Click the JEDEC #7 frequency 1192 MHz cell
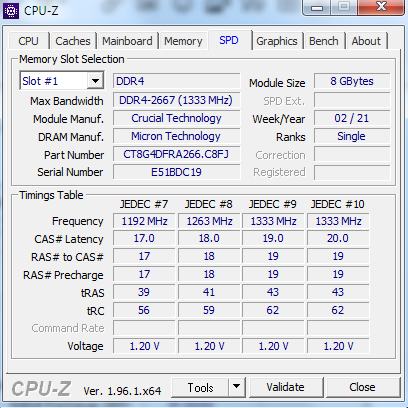This screenshot has height=408, width=408. click(144, 221)
